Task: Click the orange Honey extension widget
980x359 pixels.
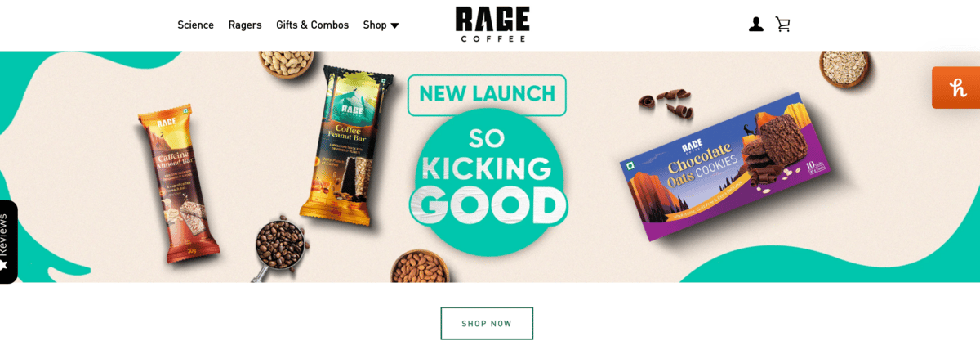Action: click(x=956, y=88)
